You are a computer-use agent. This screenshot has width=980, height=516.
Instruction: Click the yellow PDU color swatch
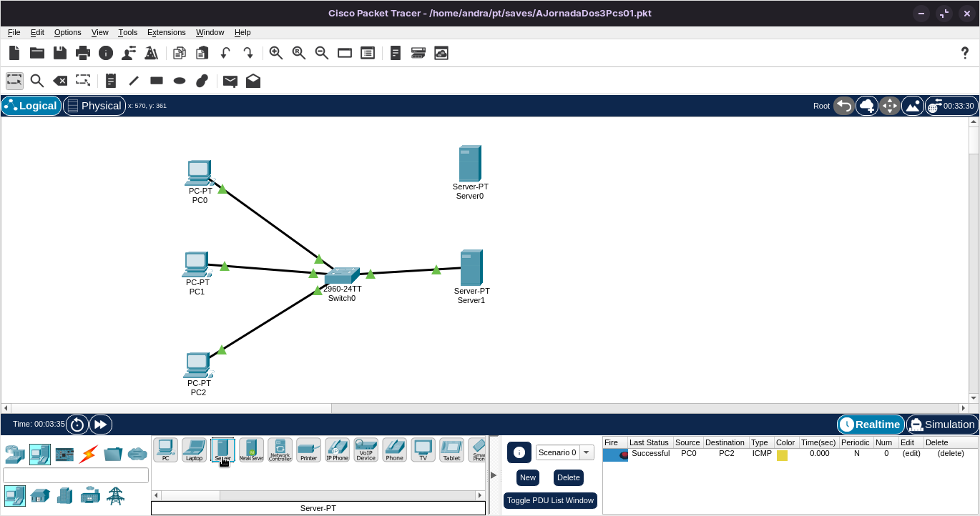click(x=782, y=455)
